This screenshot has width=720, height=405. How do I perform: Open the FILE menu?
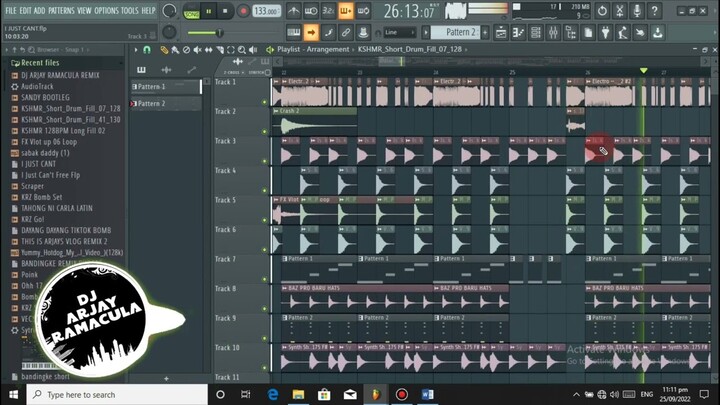[x=11, y=10]
